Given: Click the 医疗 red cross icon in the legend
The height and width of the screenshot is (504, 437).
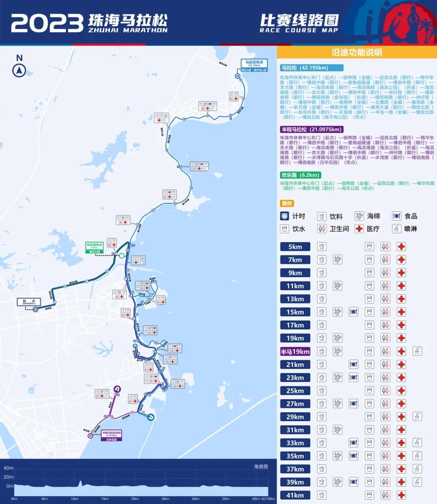Looking at the screenshot, I should coord(359,229).
